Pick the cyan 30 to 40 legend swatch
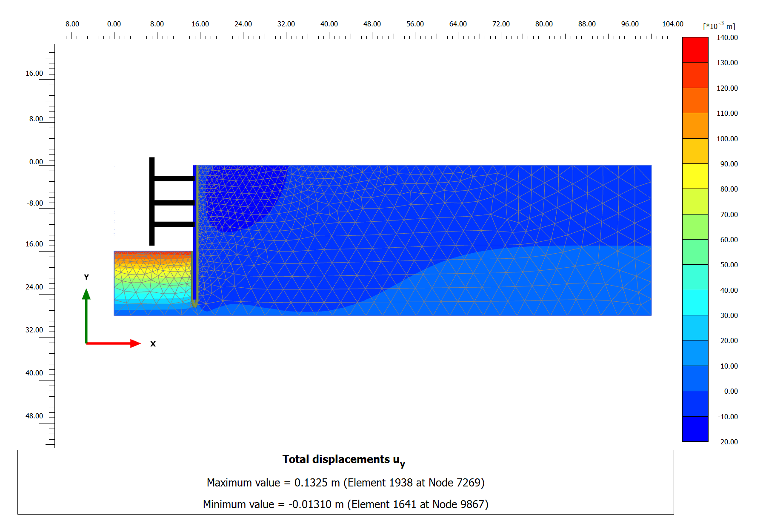The image size is (766, 532). point(695,303)
